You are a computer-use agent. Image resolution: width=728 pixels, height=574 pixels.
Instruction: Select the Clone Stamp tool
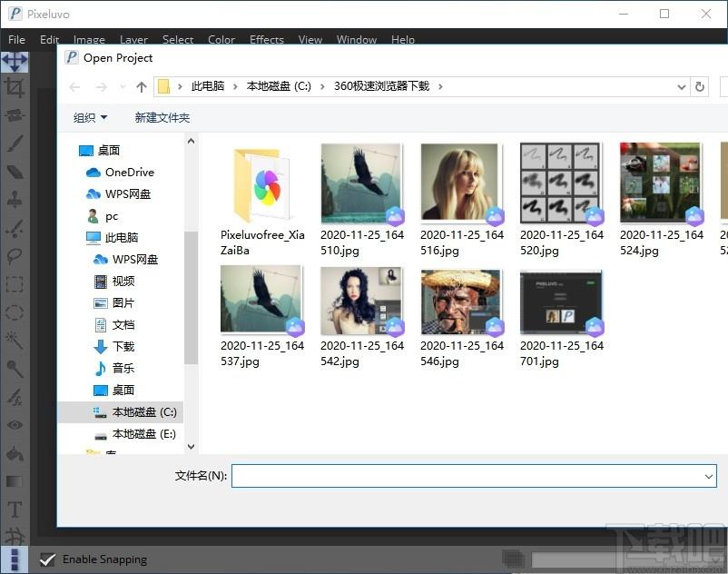(15, 200)
